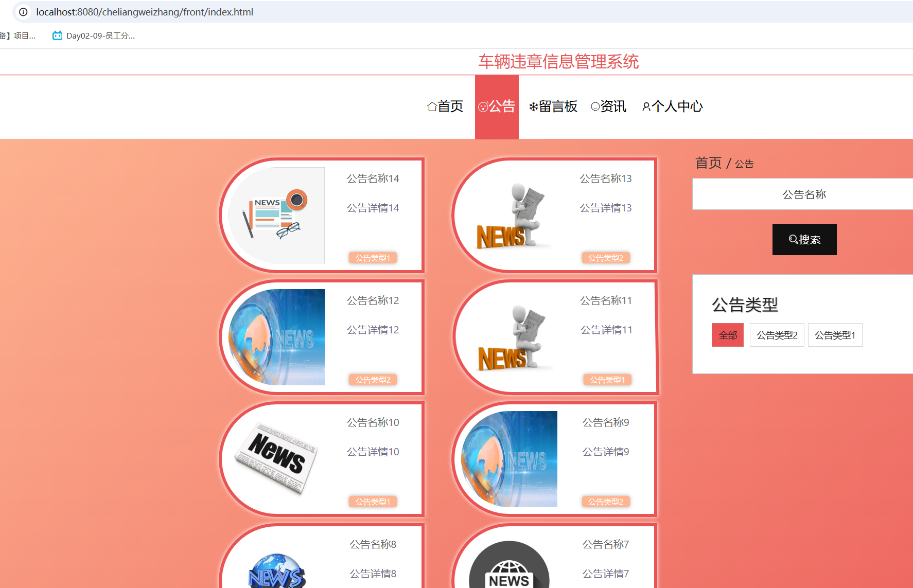Click the browser URL address bar

pyautogui.click(x=463, y=12)
